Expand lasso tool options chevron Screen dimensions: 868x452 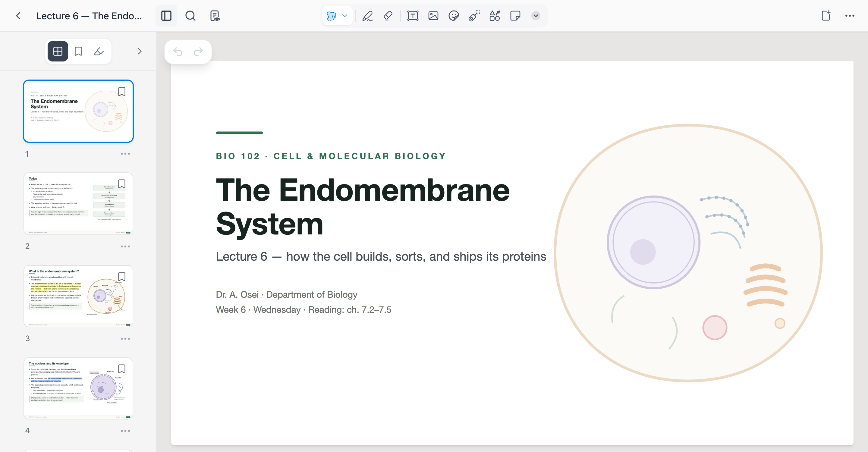345,15
